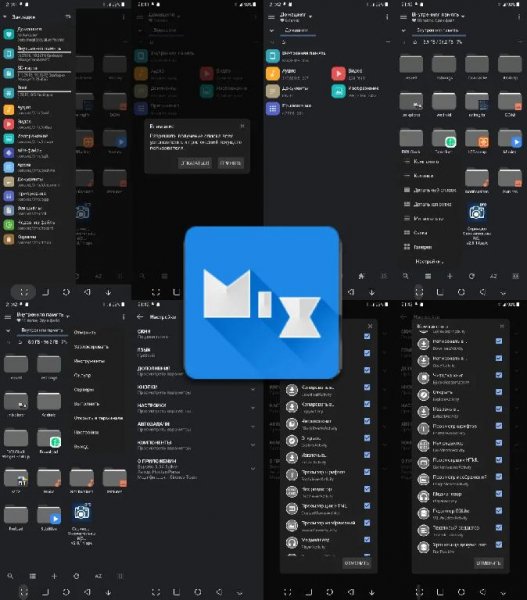Click Internal storage usage bar in bookmarks drawer
The image size is (527, 600).
(x=44, y=52)
